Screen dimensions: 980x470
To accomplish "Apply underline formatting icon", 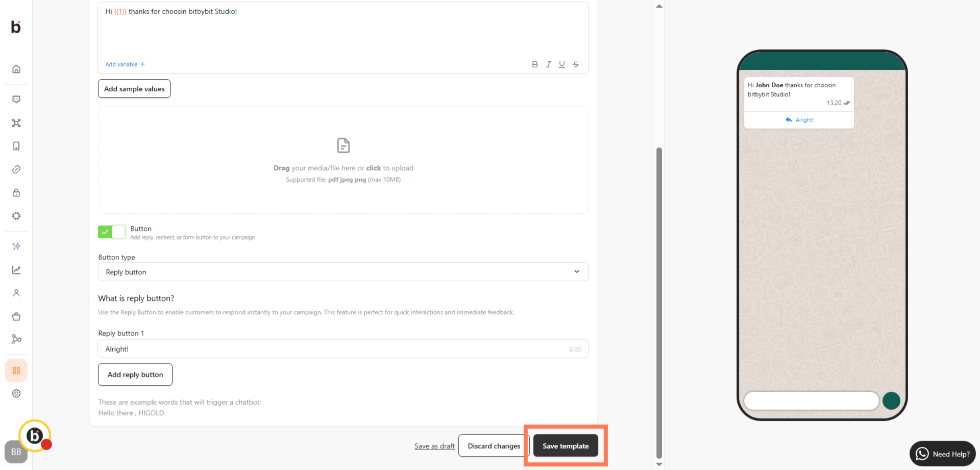I will click(562, 64).
